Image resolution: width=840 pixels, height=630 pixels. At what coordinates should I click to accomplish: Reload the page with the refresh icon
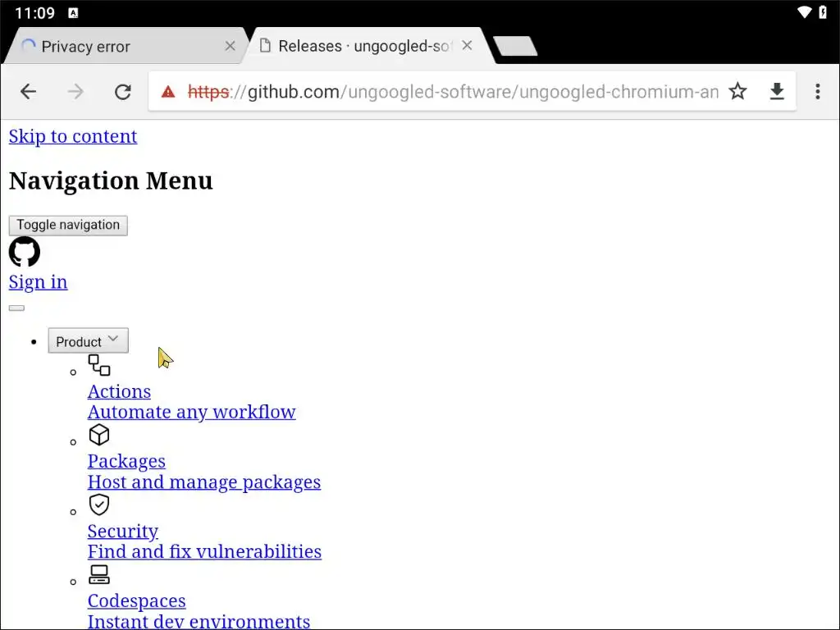pos(123,92)
